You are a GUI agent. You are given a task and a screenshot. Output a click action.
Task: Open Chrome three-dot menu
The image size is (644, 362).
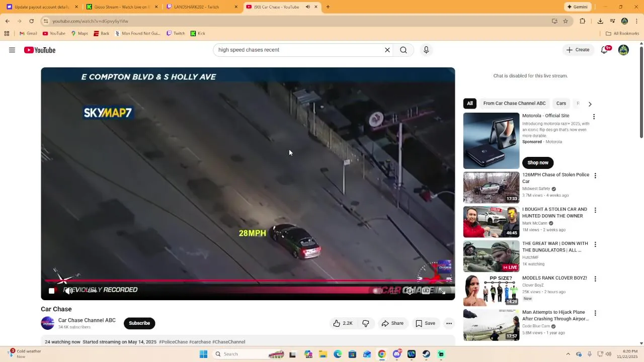636,21
